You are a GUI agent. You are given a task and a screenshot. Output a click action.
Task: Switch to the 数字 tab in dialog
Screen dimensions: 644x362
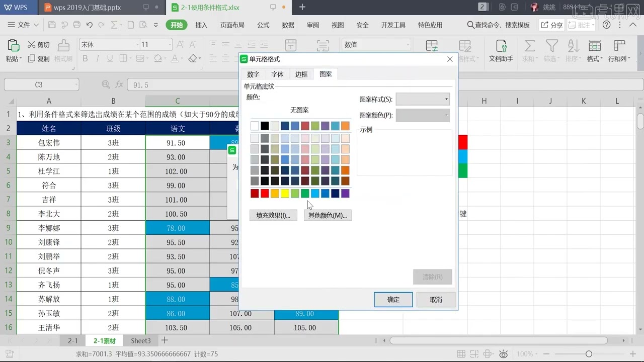(x=253, y=74)
